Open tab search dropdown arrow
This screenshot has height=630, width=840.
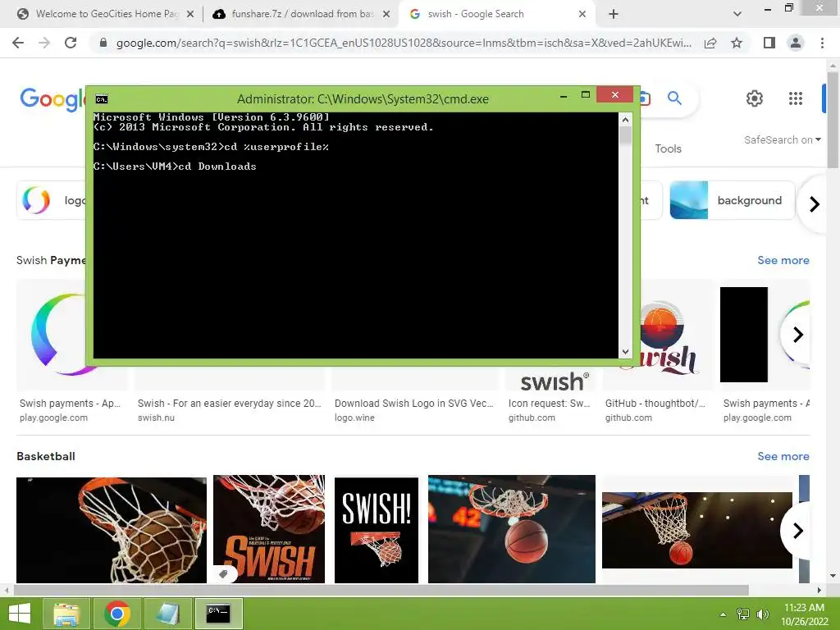tap(737, 14)
